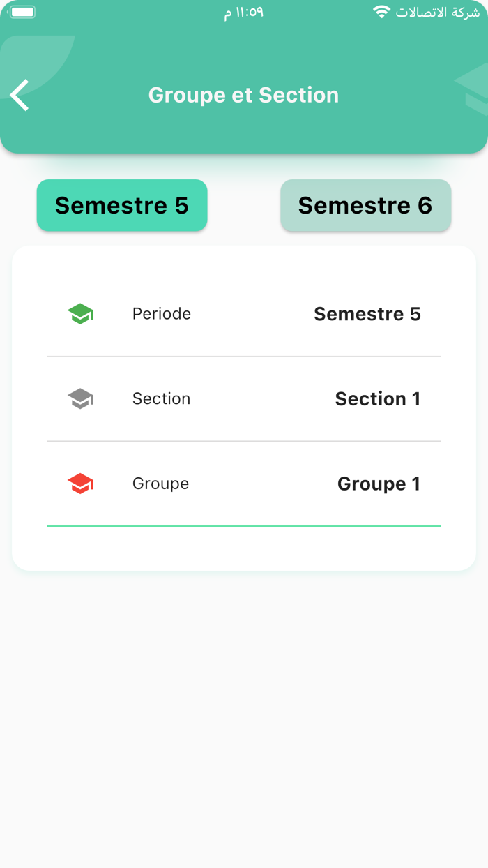Open the 'Section 1' value selector

click(378, 398)
